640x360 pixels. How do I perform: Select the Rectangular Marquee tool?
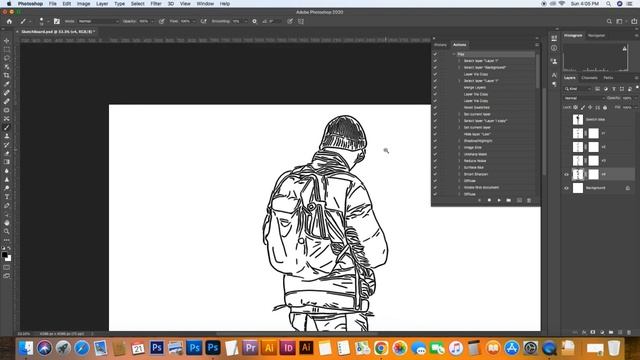tap(7, 49)
